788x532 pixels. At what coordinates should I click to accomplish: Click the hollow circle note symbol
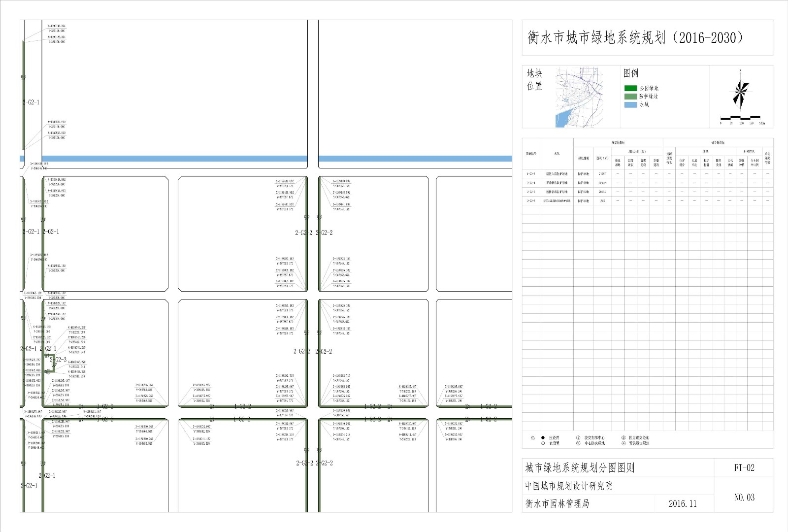pyautogui.click(x=543, y=443)
